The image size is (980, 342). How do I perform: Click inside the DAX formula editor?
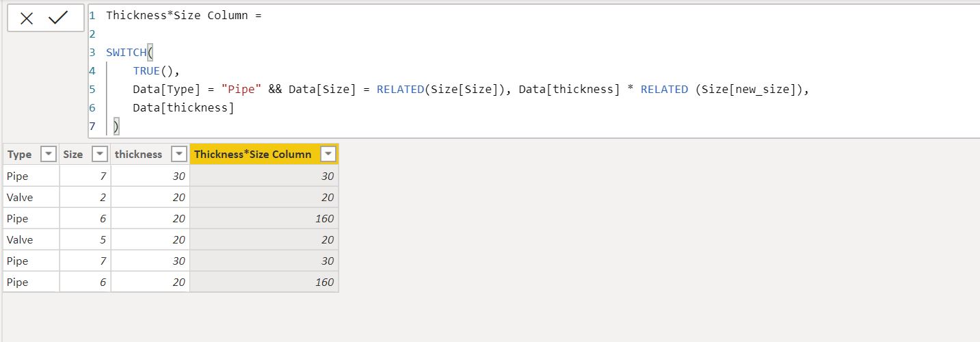point(533,70)
